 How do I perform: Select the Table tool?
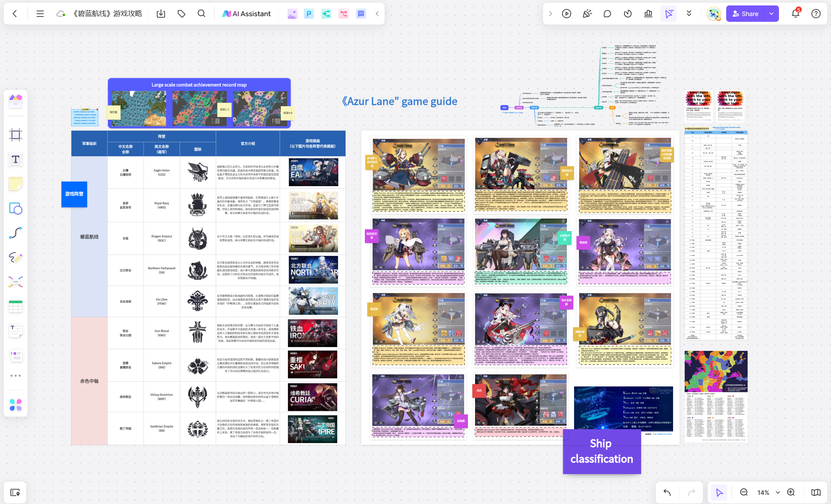coord(16,306)
